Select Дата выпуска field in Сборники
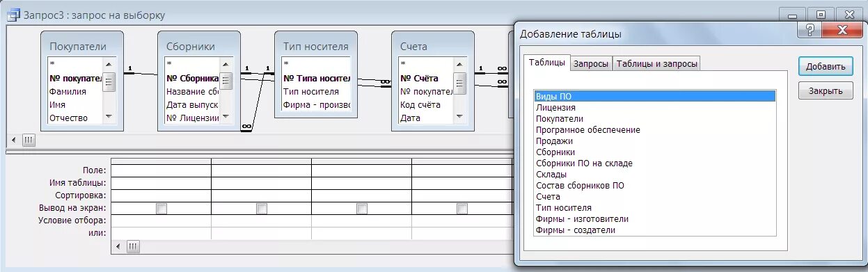 tap(192, 104)
